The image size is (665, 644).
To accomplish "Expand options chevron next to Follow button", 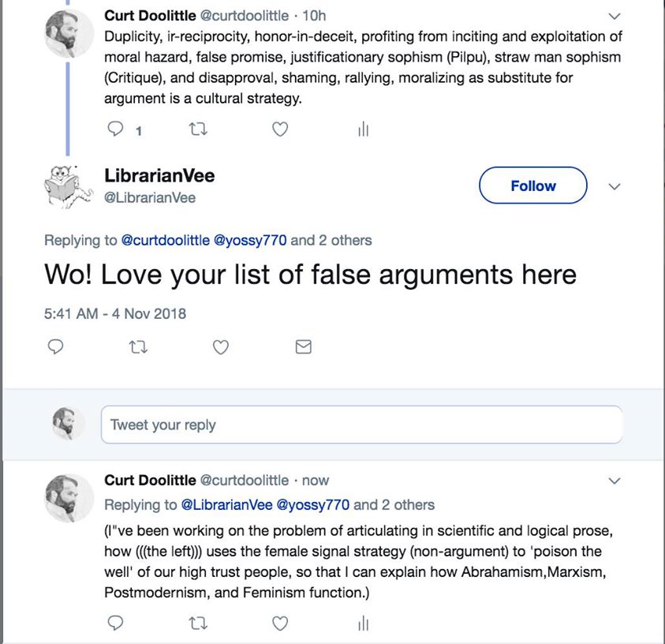I will pos(615,187).
